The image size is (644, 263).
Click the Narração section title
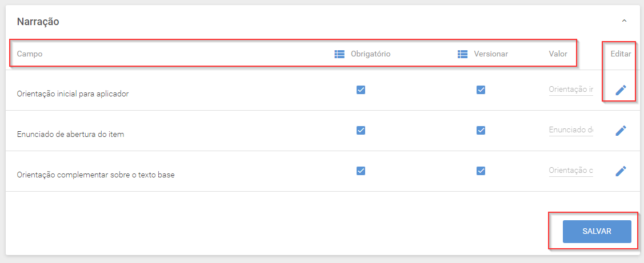(38, 22)
